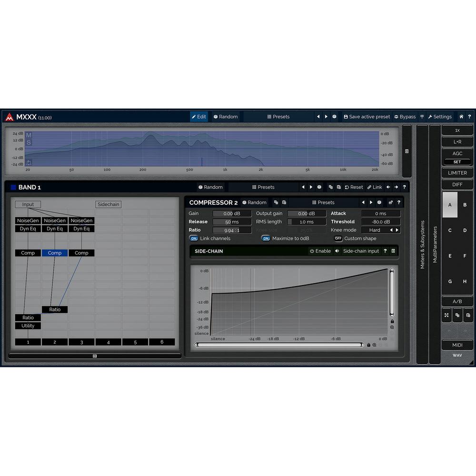Click the horizontal lock icon below graph
Image resolution: width=476 pixels, height=476 pixels.
368,345
